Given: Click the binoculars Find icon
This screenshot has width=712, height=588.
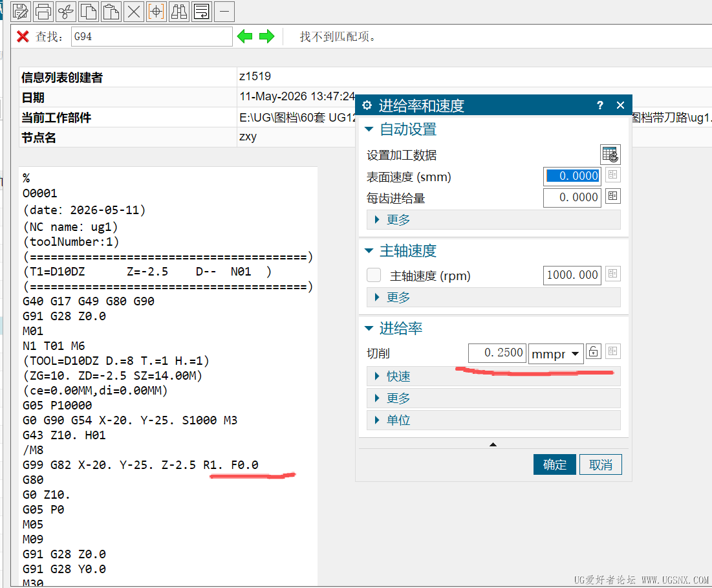Looking at the screenshot, I should tap(179, 12).
